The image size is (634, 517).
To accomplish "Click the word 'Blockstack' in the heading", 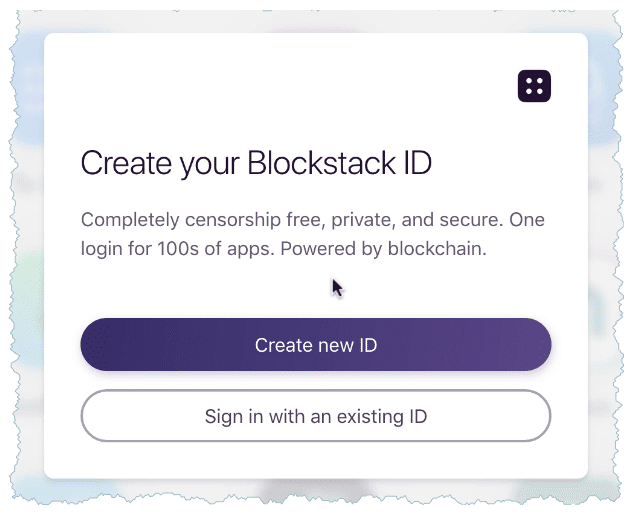I will [320, 163].
